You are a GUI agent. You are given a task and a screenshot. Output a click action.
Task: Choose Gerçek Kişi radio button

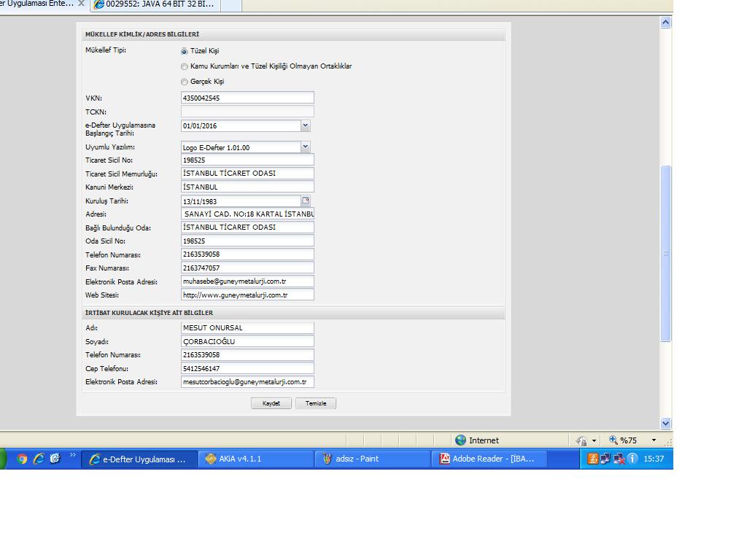(x=185, y=82)
